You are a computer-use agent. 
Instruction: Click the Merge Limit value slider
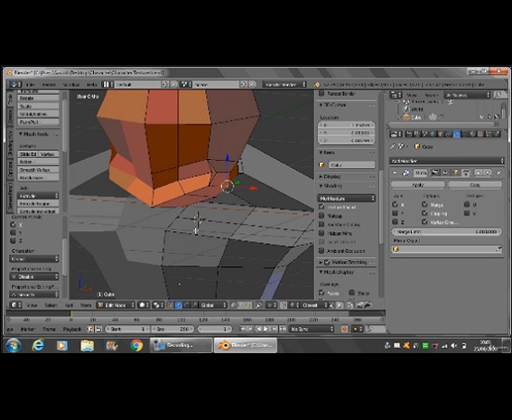[x=446, y=231]
